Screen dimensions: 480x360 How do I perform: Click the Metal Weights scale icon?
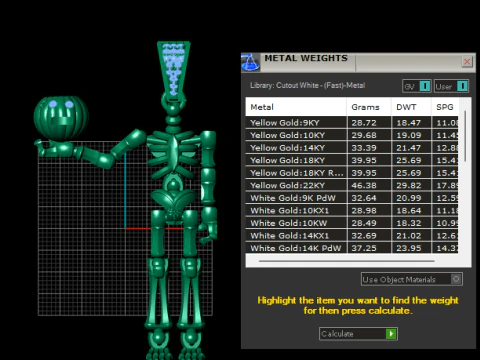[250, 62]
